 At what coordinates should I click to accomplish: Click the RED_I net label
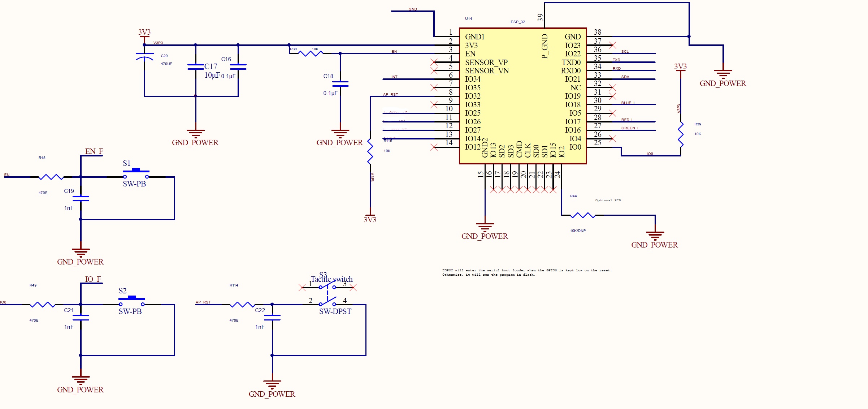coord(627,120)
